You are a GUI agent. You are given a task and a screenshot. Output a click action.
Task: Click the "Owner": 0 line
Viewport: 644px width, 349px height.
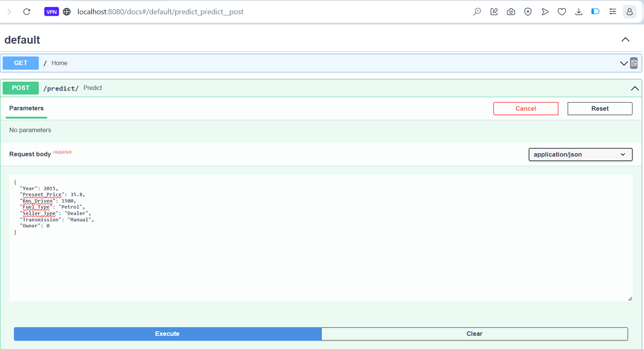coord(35,226)
